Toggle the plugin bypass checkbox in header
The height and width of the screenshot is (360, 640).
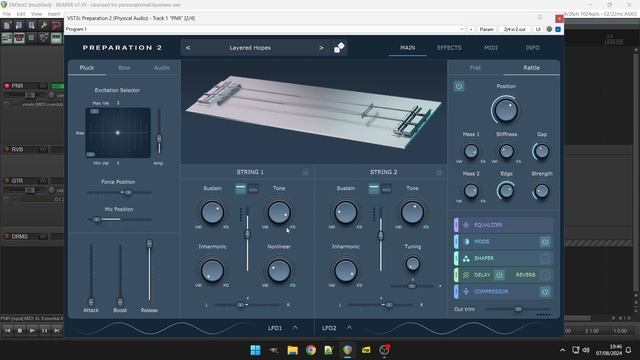(x=558, y=29)
